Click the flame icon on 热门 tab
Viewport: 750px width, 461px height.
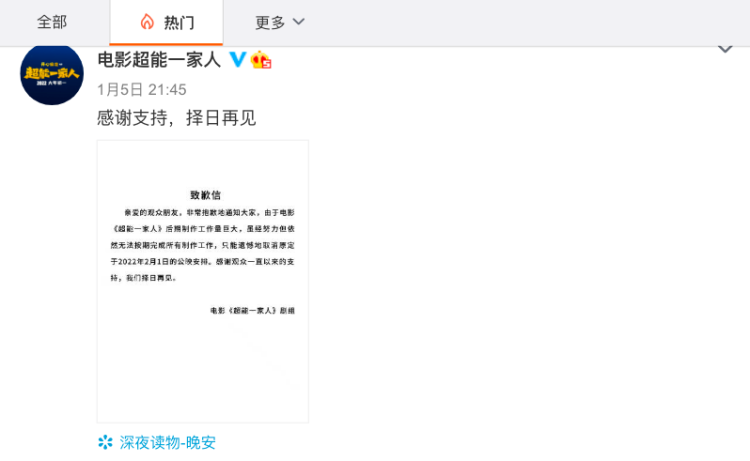click(147, 22)
